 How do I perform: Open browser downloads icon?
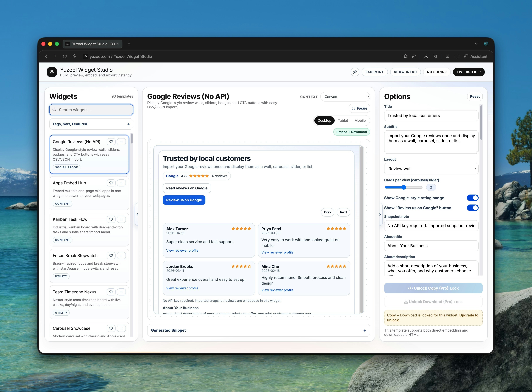[426, 56]
